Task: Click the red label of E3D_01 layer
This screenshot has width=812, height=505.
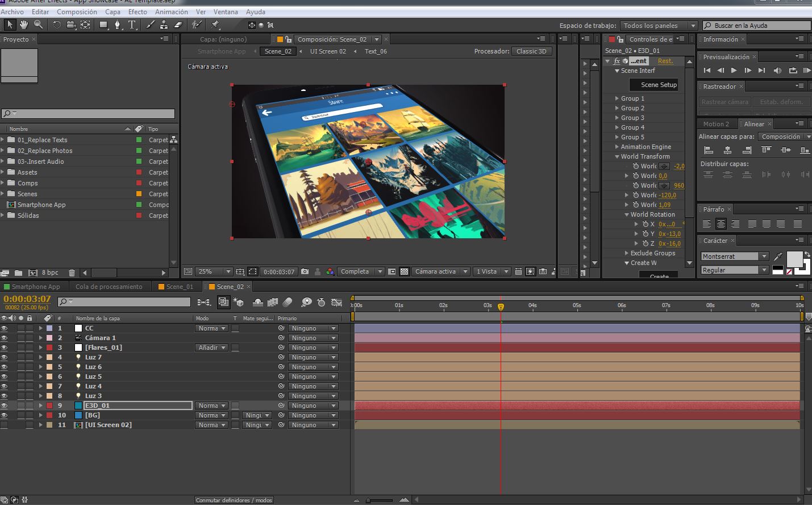Action: click(x=49, y=405)
